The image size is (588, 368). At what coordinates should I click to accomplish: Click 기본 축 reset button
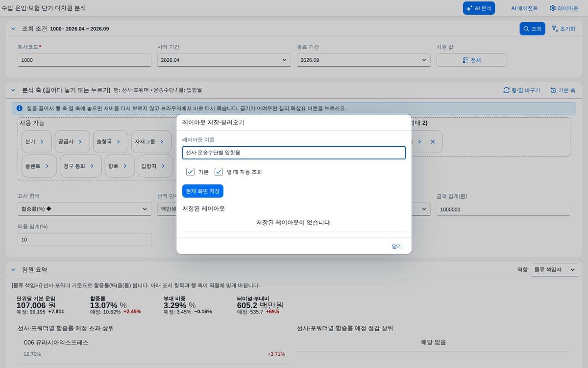[x=563, y=90]
